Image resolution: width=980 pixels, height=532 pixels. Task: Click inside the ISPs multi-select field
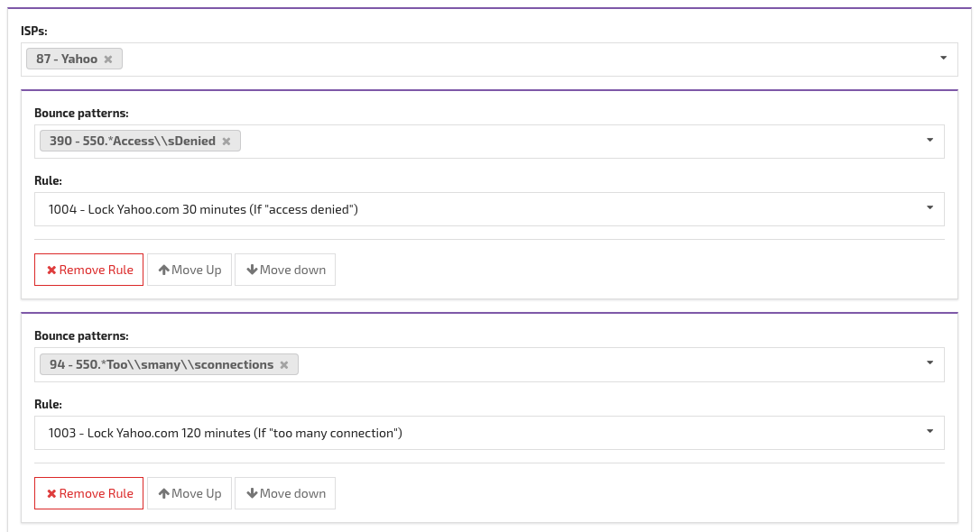click(x=489, y=60)
